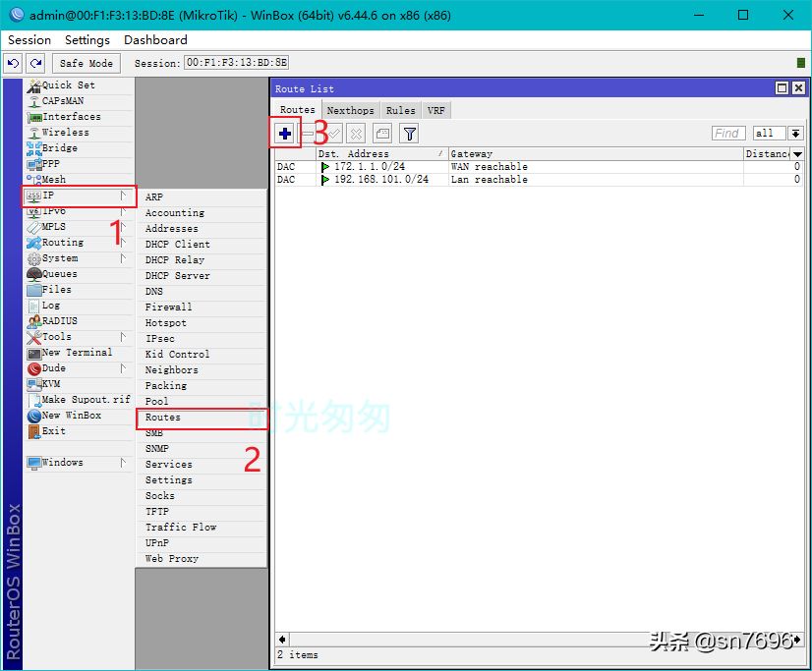Expand the Dude submenu
Image resolution: width=812 pixels, height=671 pixels.
[x=80, y=368]
